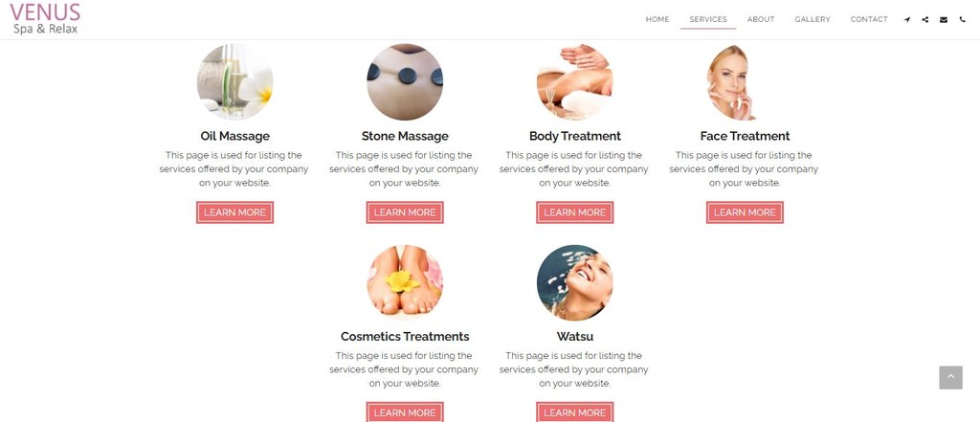Screen dimensions: 980x422
Task: Click the Oil Massage round image
Action: coord(235,82)
